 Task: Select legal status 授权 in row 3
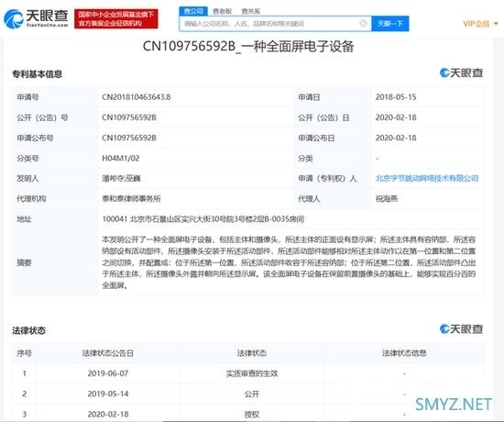coord(252,415)
